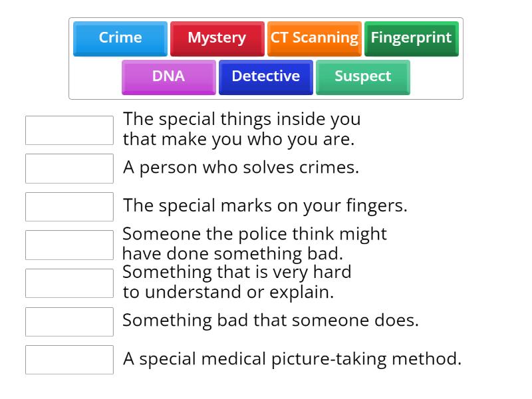
Task: Click the text 'A person who solves crimes'
Action: (x=243, y=168)
